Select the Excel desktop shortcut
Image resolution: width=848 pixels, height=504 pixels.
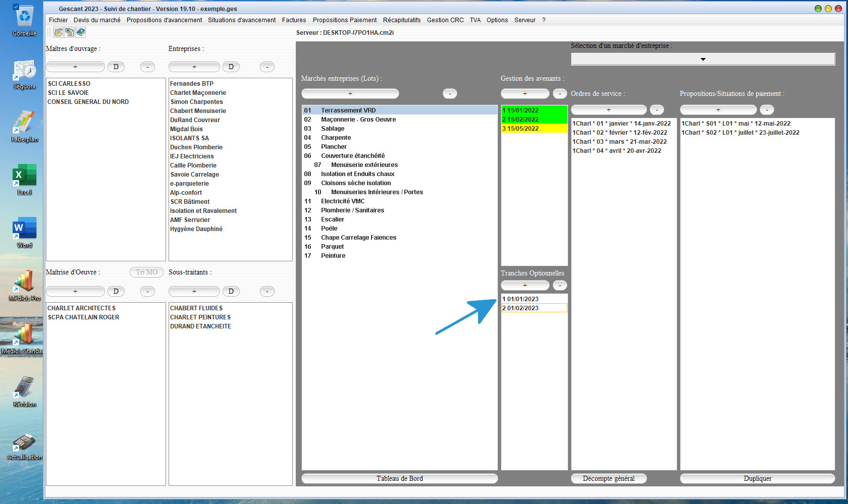point(24,180)
